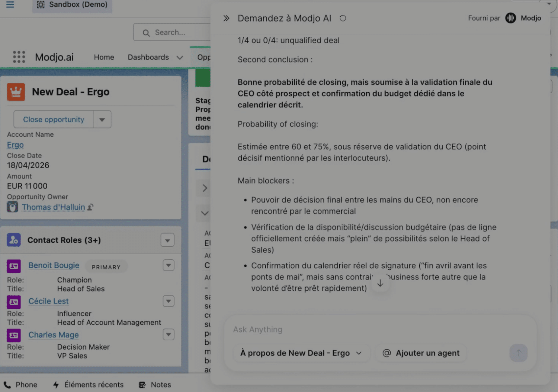Open Cécile Lest row actions dropdown

[x=169, y=301]
